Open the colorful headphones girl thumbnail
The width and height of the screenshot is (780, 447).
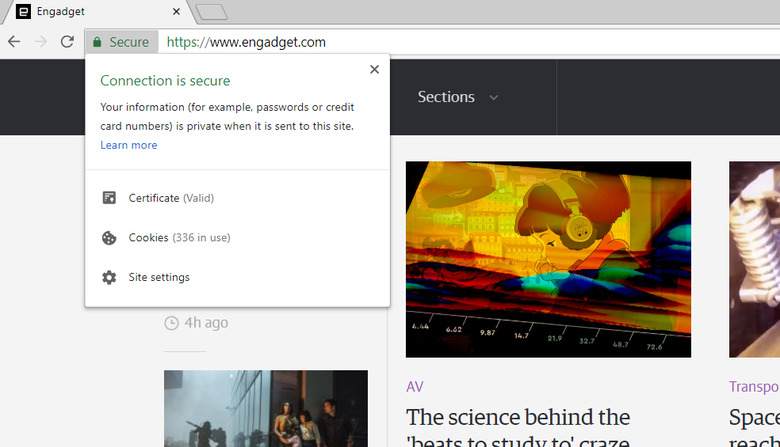548,259
